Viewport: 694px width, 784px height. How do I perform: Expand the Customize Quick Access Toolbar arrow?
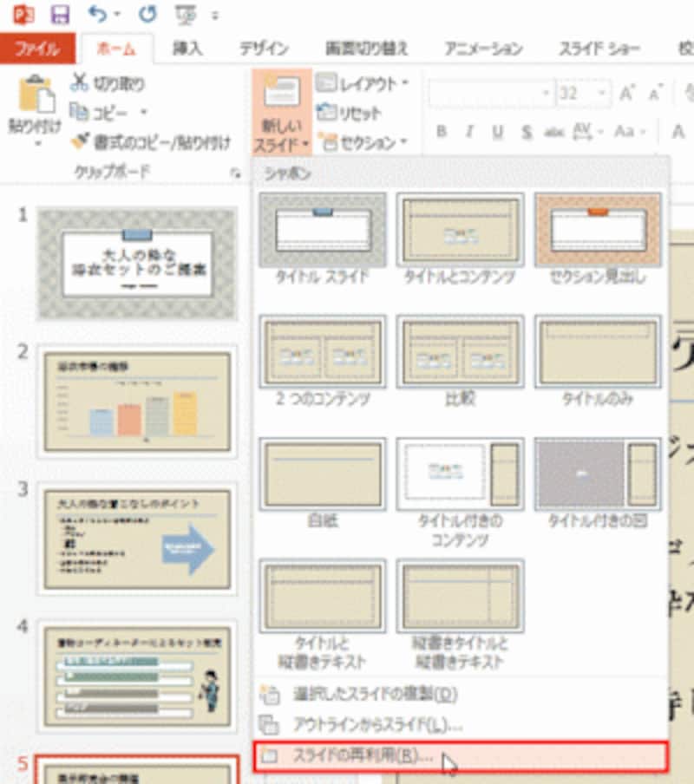click(215, 16)
